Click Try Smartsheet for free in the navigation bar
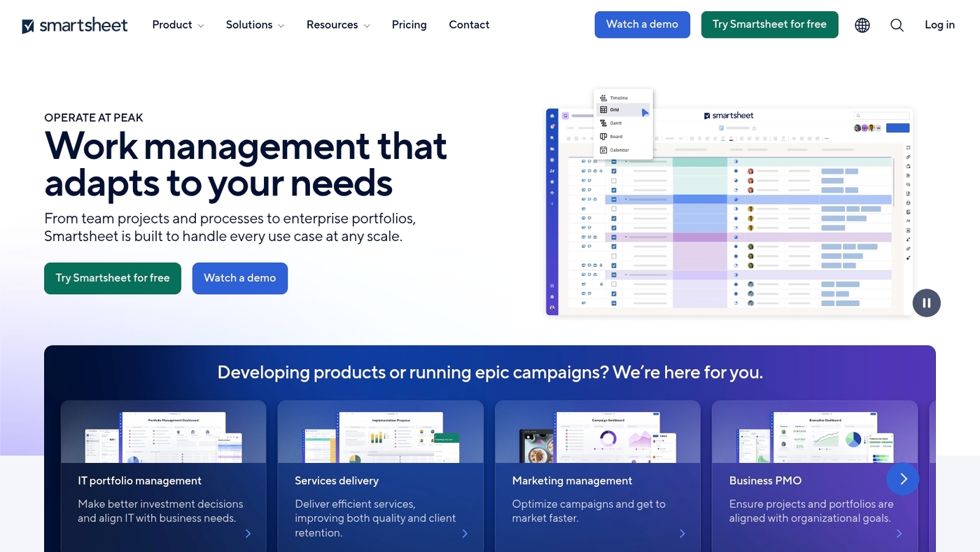980x552 pixels. [769, 25]
